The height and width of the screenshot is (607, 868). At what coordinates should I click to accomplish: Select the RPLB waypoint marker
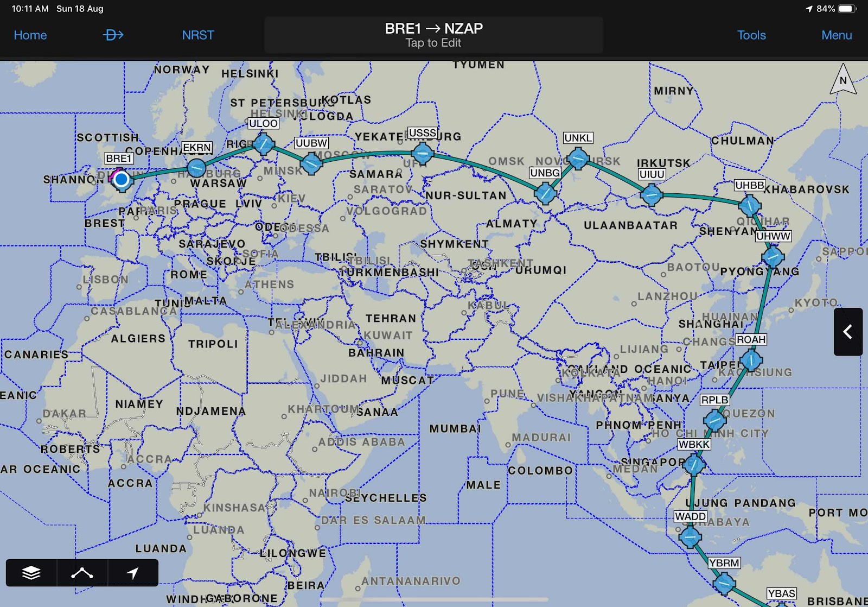(x=714, y=420)
